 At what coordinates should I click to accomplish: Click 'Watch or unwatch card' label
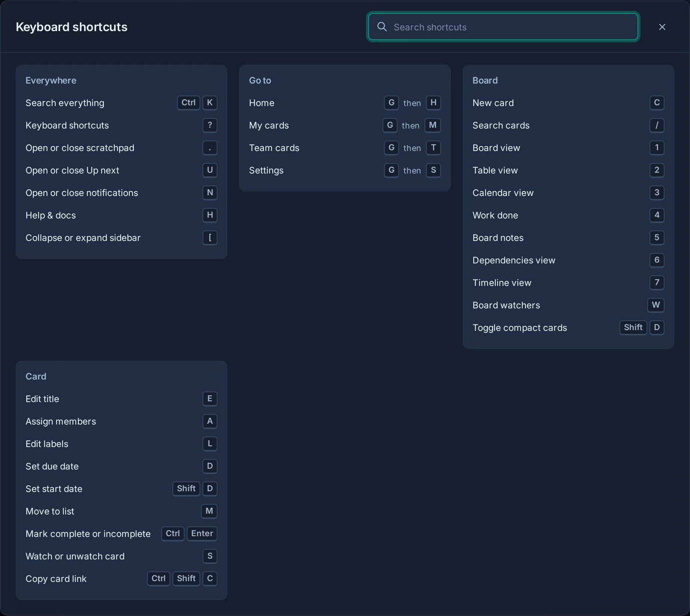tap(75, 556)
